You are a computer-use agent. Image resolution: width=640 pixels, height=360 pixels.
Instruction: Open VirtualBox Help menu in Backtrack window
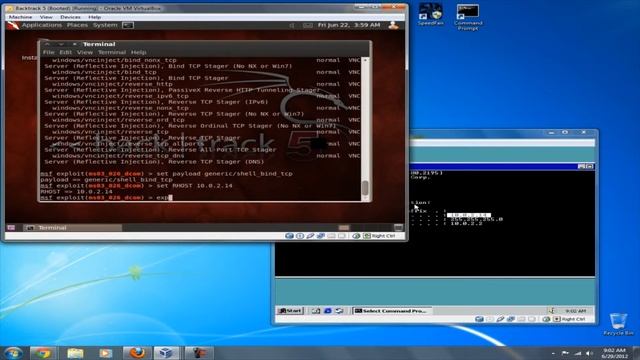(95, 17)
